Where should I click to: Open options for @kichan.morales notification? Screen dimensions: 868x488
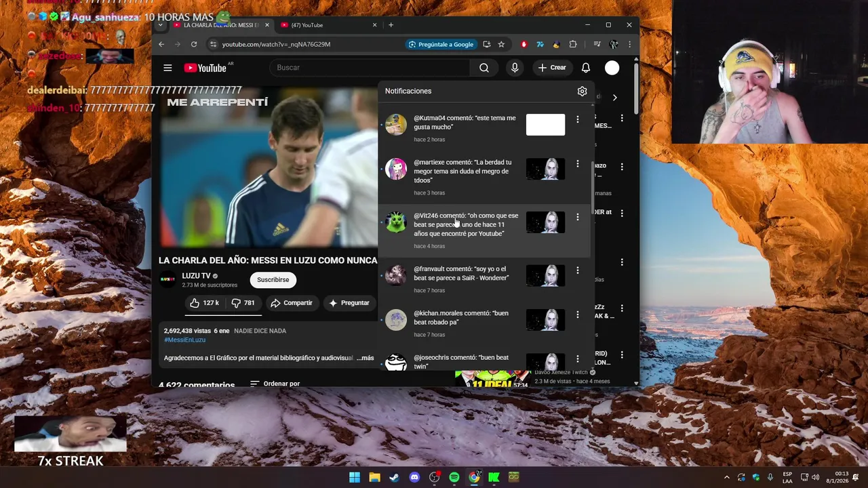coord(578,314)
